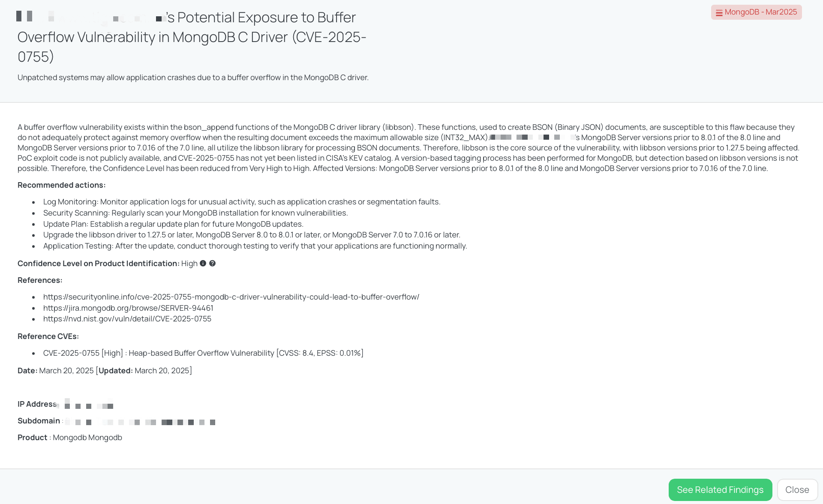
Task: Click the info icon beside Confidence Level High
Action: (x=203, y=264)
